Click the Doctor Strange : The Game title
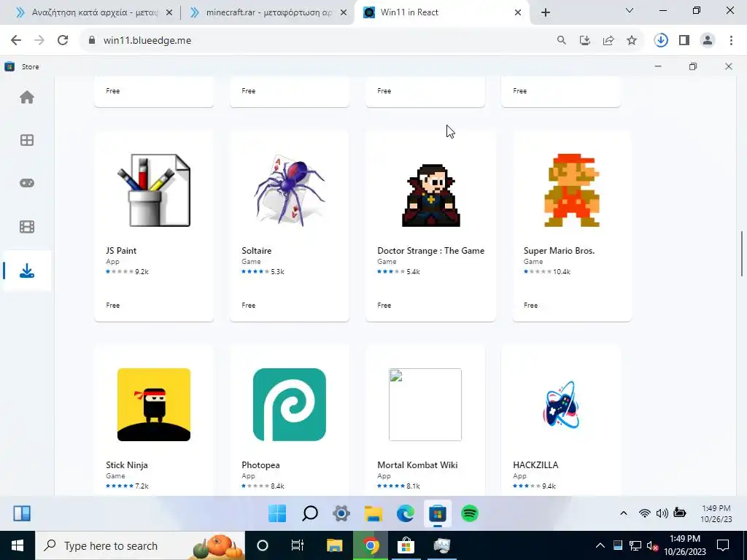The height and width of the screenshot is (560, 747). [x=430, y=251]
